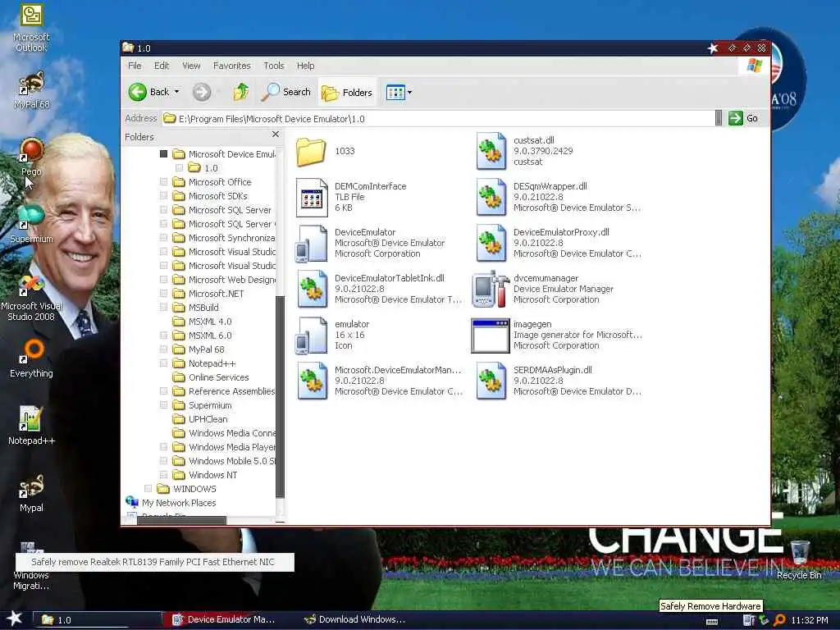Expand the Microsoft Office tree node
Screen dimensions: 840x630
(x=163, y=182)
